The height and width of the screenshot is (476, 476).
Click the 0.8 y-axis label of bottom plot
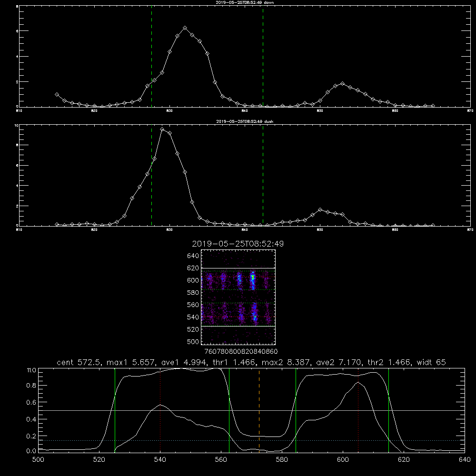pos(31,386)
